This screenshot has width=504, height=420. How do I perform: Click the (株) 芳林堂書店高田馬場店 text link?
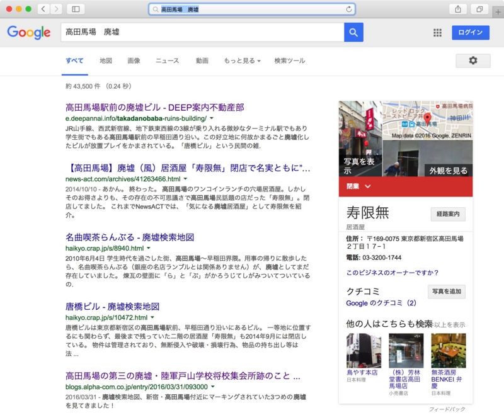coord(404,379)
